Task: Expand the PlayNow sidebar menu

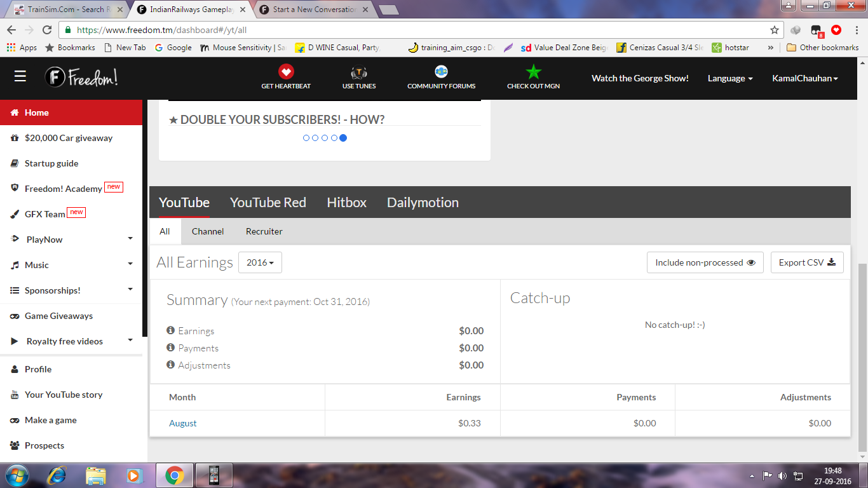Action: [71, 240]
